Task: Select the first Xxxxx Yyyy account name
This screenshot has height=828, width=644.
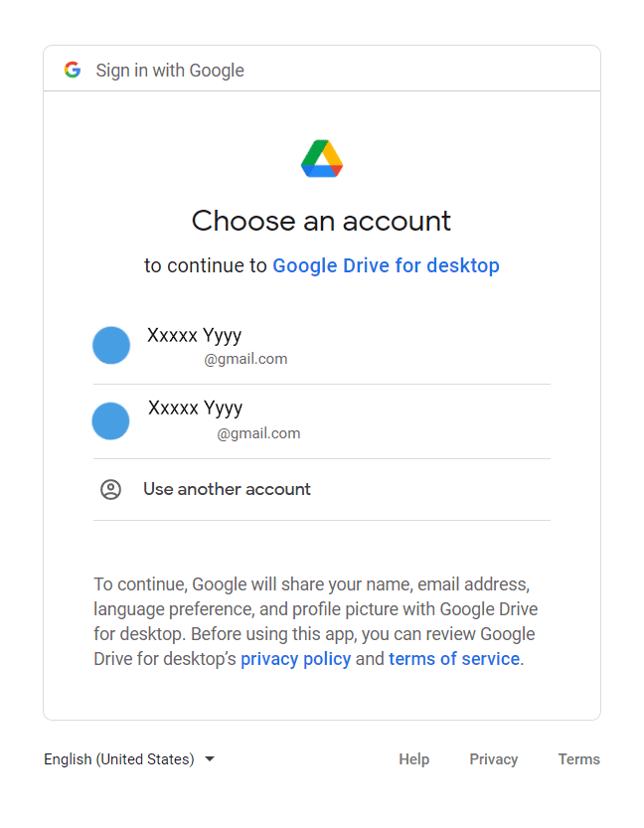Action: pyautogui.click(x=195, y=335)
